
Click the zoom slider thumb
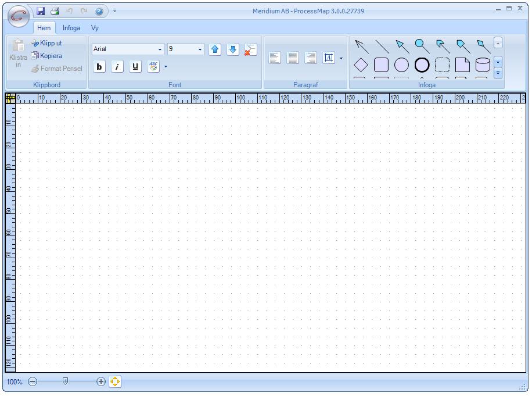(x=66, y=381)
